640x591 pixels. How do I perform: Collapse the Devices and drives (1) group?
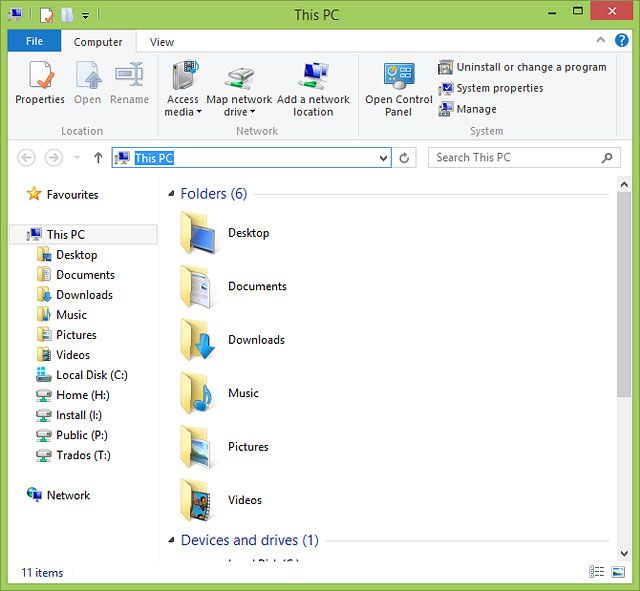tap(171, 540)
